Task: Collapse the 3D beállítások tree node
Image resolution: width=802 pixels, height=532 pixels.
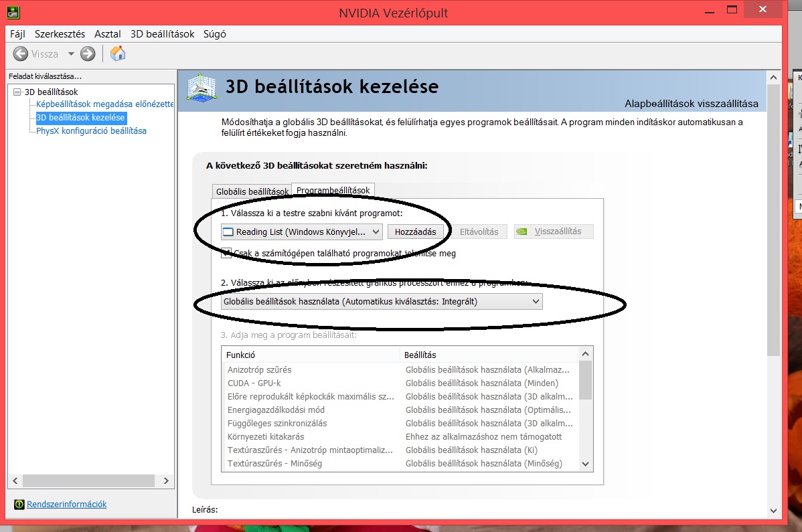Action: click(17, 92)
